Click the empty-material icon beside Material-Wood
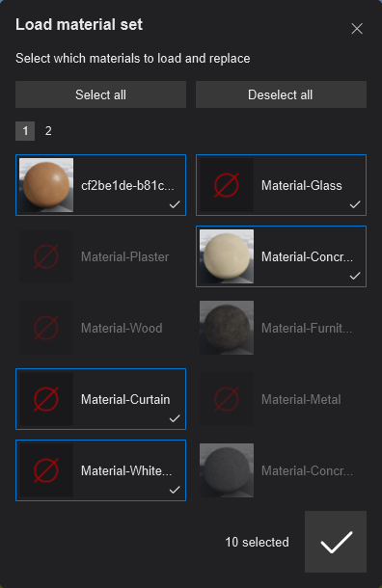The image size is (382, 588). [46, 328]
